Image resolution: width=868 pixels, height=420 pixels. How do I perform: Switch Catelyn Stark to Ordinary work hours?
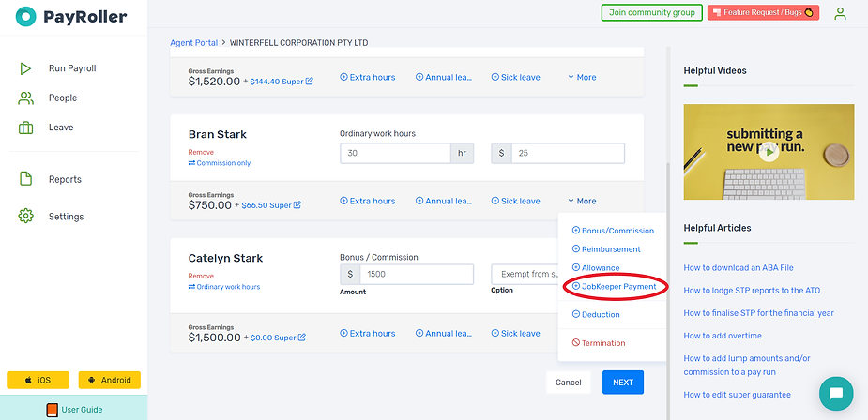coord(224,287)
